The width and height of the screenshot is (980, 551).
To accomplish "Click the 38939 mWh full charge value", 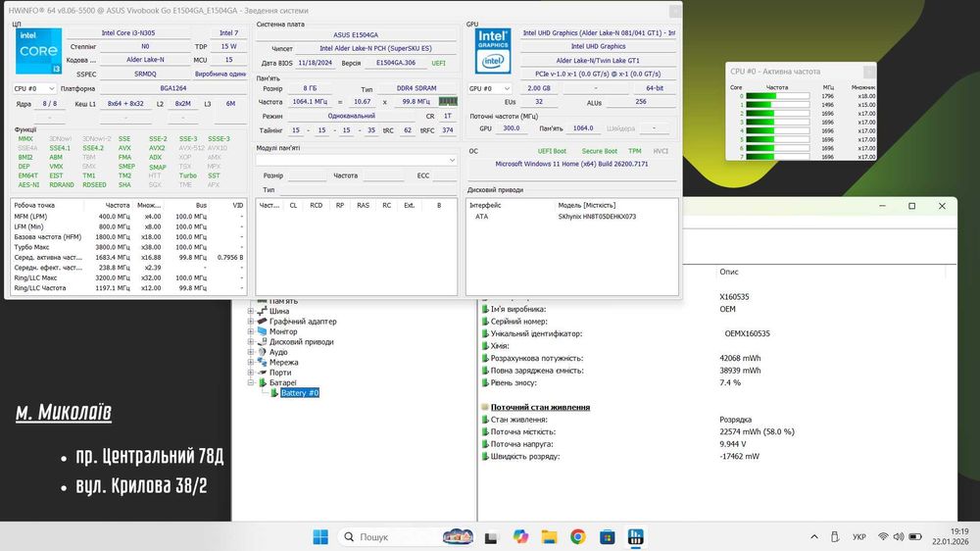I will pyautogui.click(x=740, y=371).
